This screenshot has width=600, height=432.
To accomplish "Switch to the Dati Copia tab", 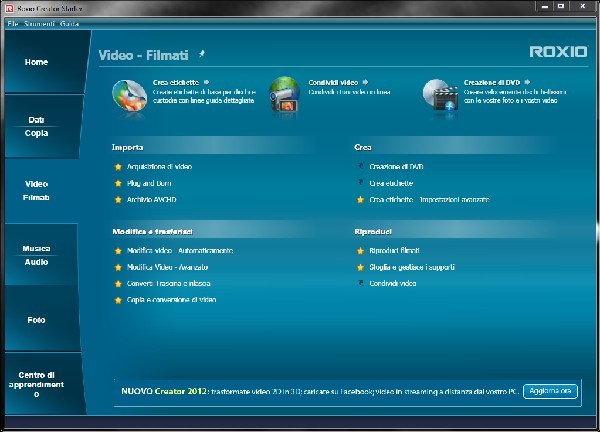I will pos(37,126).
